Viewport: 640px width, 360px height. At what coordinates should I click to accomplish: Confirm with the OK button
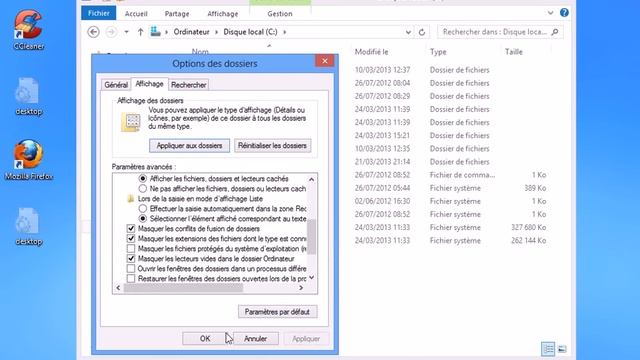tap(205, 339)
